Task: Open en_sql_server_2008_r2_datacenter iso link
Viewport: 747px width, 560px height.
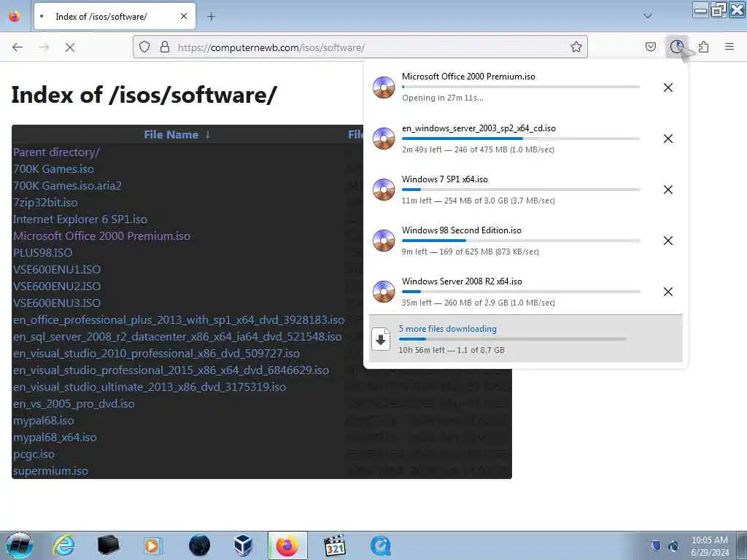Action: tap(177, 337)
